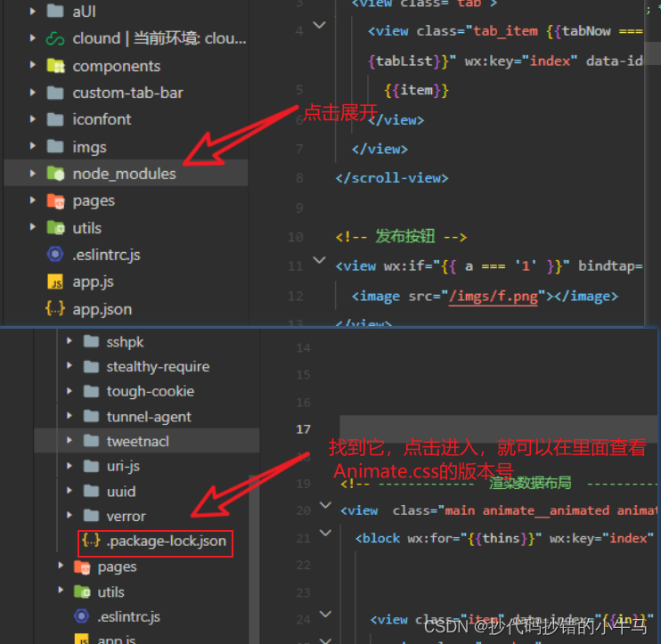The height and width of the screenshot is (644, 661).
Task: Click the 发布按钮 comment text
Action: coord(404,236)
